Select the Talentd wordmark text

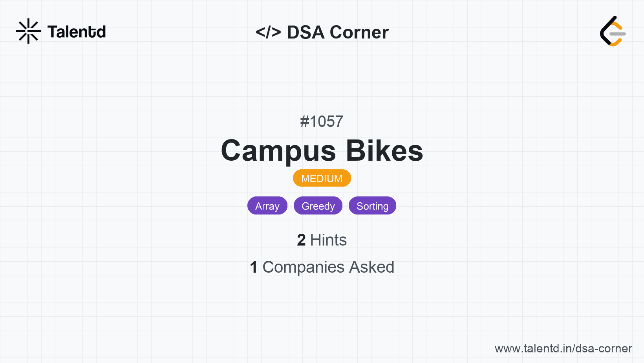pos(77,32)
